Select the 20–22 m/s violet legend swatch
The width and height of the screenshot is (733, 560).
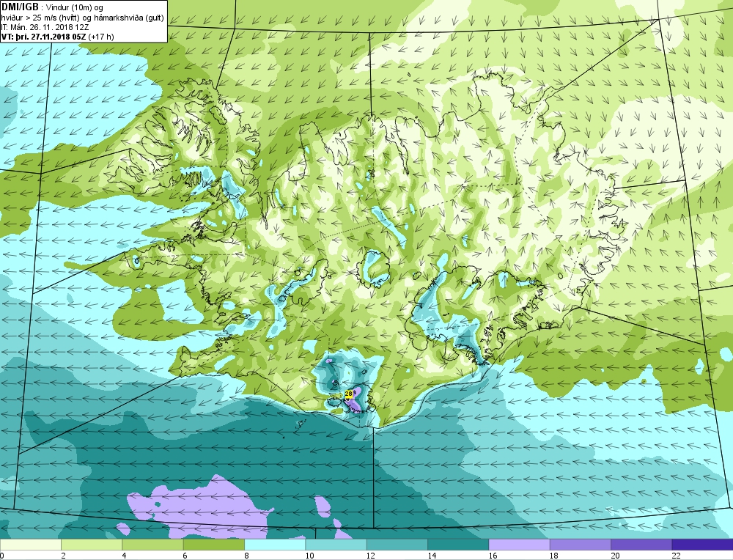coord(641,545)
